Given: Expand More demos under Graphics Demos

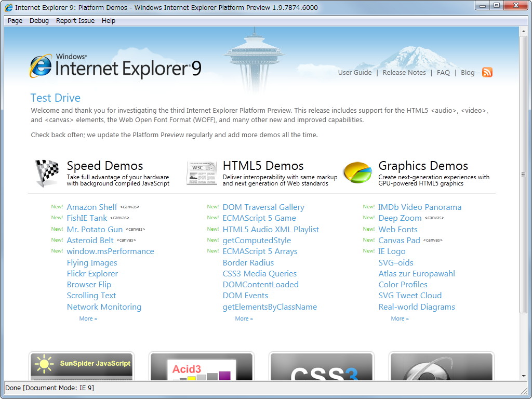Looking at the screenshot, I should click(x=400, y=318).
